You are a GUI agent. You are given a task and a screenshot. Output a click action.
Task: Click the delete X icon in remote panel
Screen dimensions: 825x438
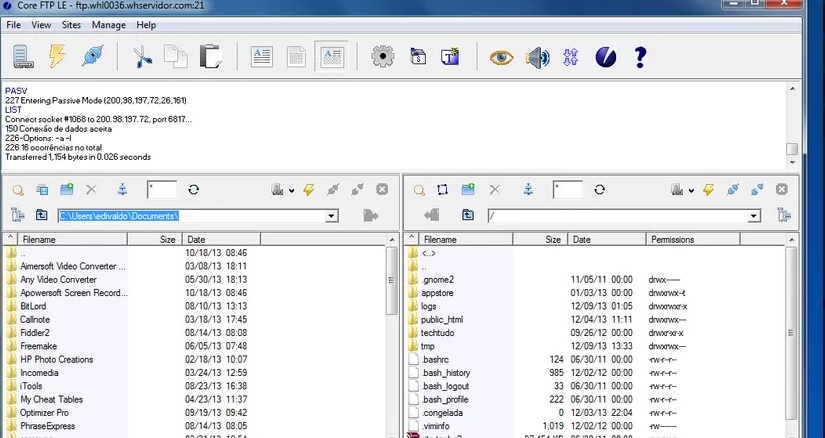tap(495, 190)
